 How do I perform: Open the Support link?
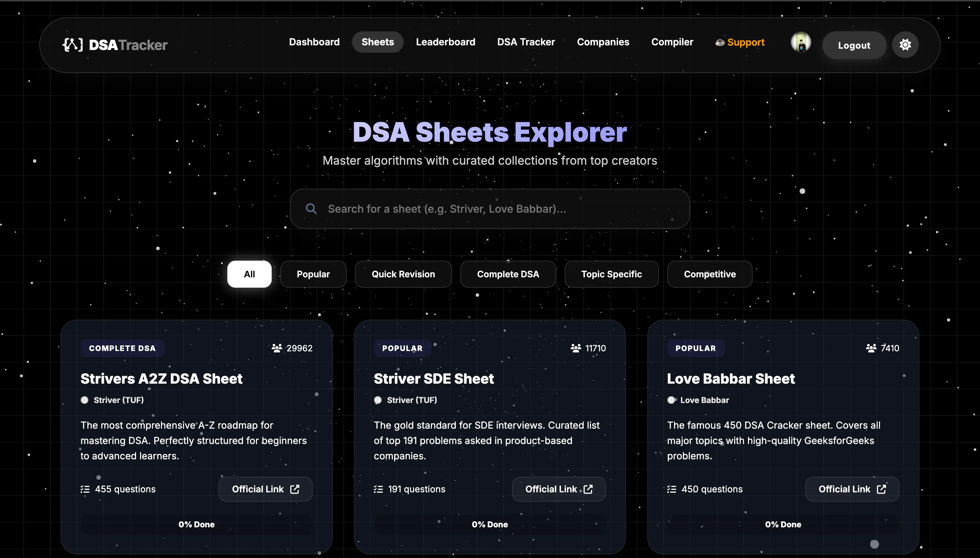(740, 42)
